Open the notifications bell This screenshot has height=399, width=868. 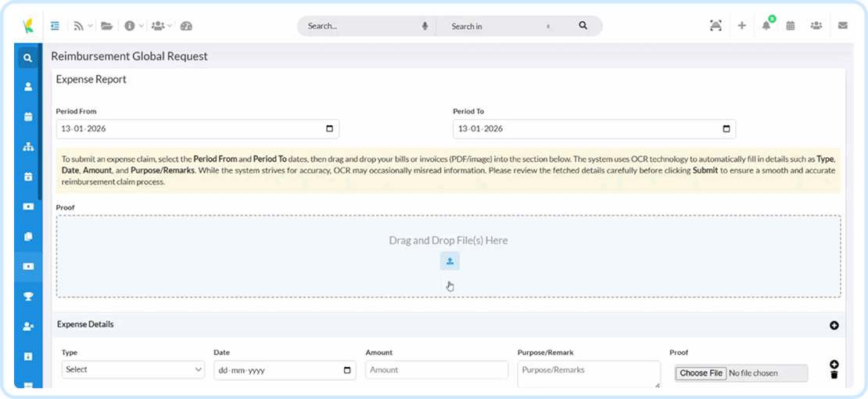[766, 26]
